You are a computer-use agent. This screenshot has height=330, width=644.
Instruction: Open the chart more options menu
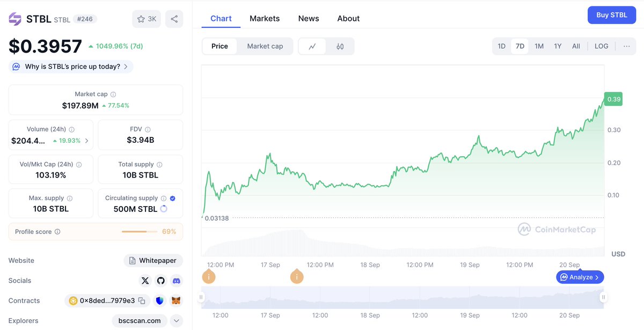(x=626, y=46)
